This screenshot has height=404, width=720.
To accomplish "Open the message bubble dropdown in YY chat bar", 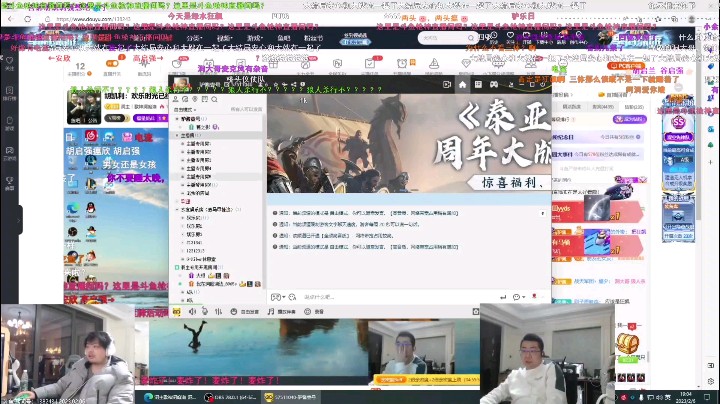I will 518,297.
